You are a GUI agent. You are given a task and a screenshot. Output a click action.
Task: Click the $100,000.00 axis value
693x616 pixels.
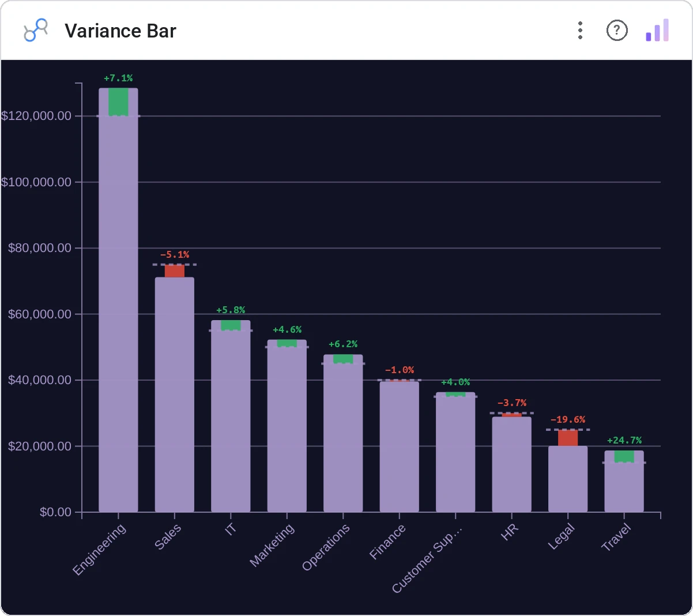pyautogui.click(x=36, y=182)
